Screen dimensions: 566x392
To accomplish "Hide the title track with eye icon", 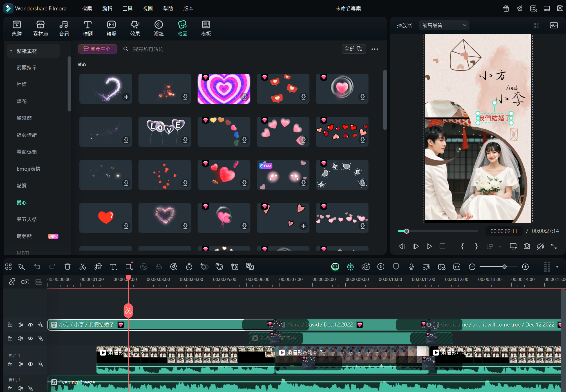I will (30, 325).
